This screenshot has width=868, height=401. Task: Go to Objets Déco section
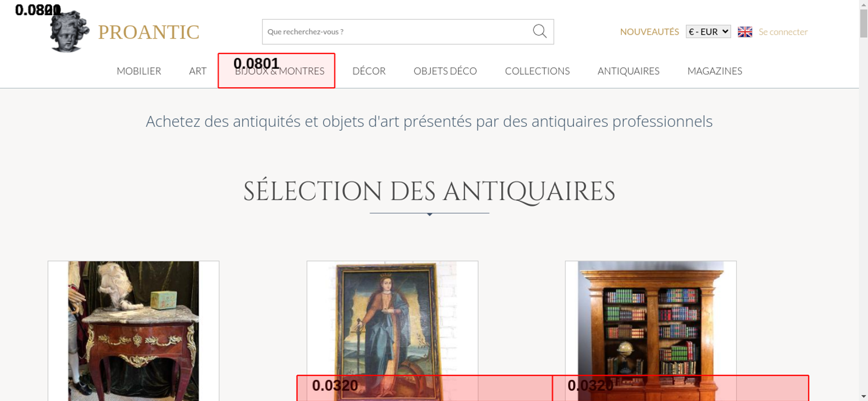445,71
